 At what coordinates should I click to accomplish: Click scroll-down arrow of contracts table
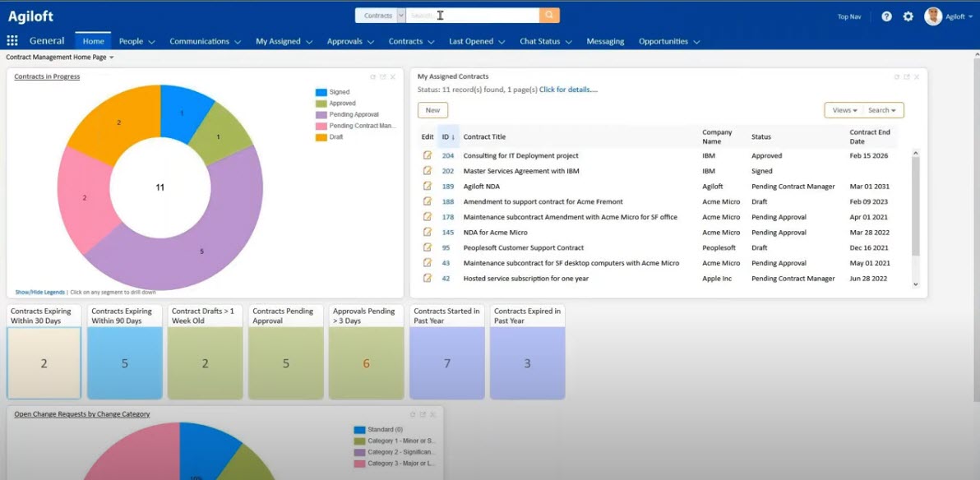(x=916, y=284)
